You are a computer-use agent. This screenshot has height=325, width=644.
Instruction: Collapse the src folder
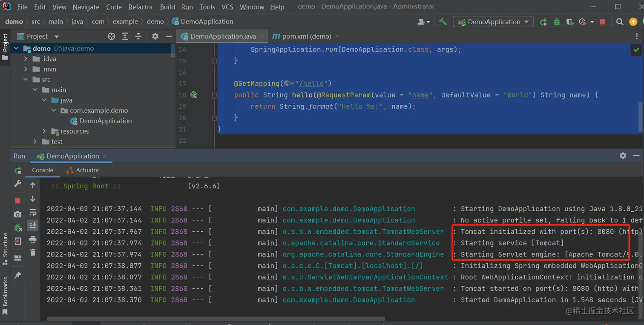(x=26, y=80)
